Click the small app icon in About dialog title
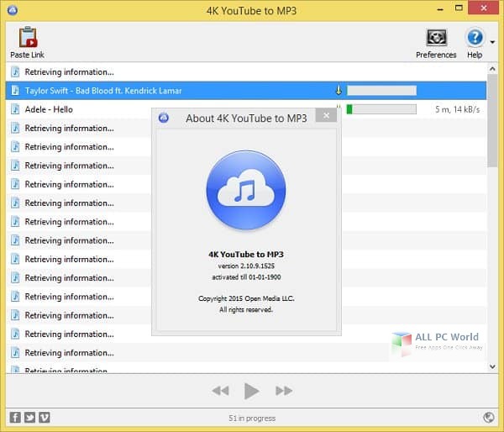Viewport: 504px width, 432px height. 164,118
